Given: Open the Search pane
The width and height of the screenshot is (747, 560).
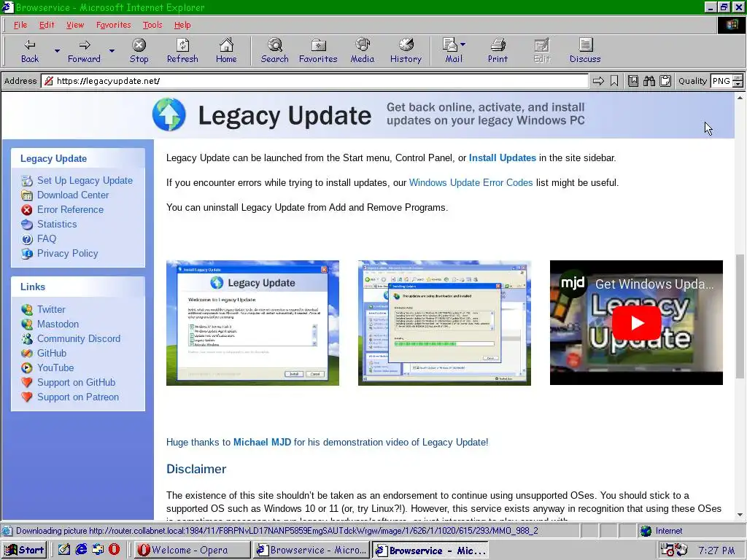Looking at the screenshot, I should [275, 51].
